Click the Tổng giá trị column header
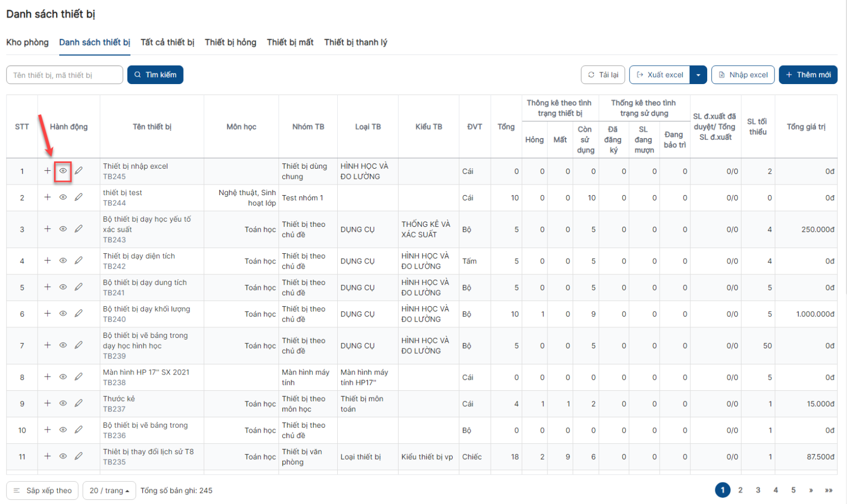 coord(806,127)
